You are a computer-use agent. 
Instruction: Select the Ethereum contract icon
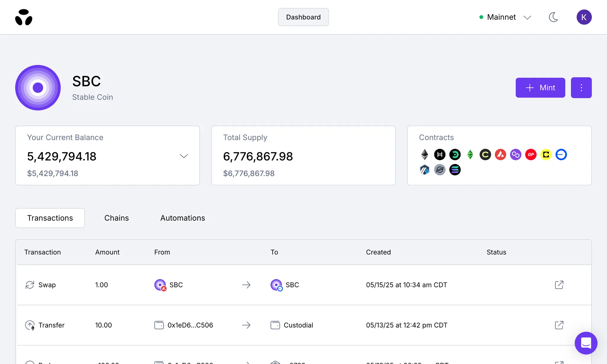coord(424,154)
